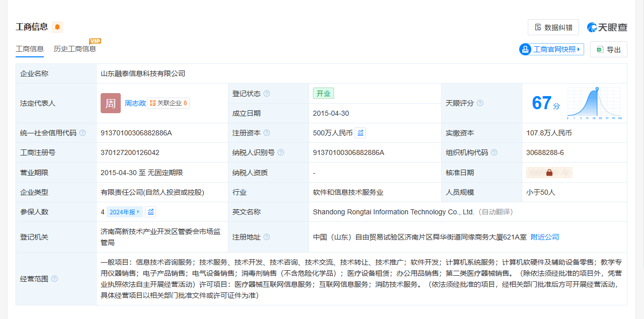Click the help icon beside 统一社会信用代码

[83, 133]
